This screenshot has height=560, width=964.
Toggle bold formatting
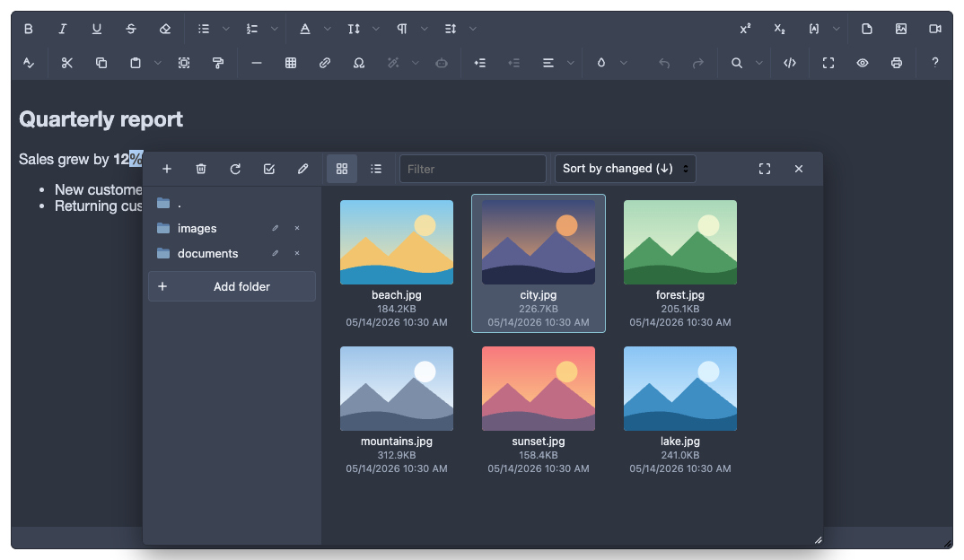tap(29, 29)
